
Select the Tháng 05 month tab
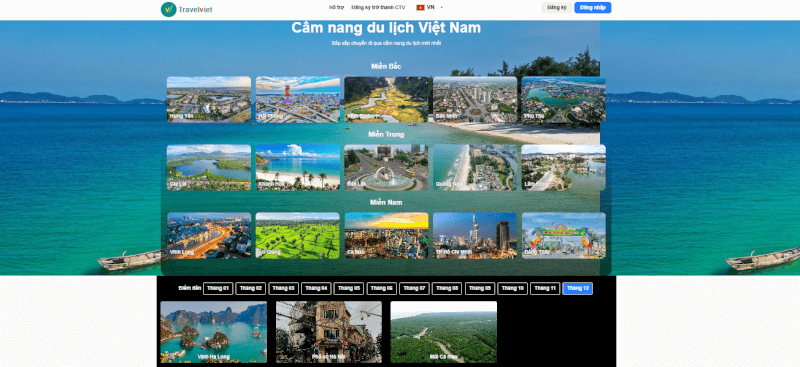point(349,288)
